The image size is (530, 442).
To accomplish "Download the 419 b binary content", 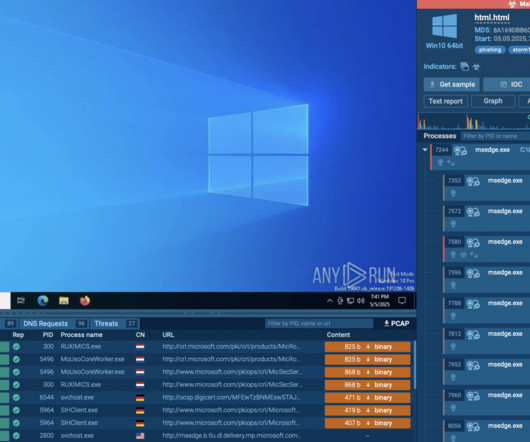I will tap(367, 410).
